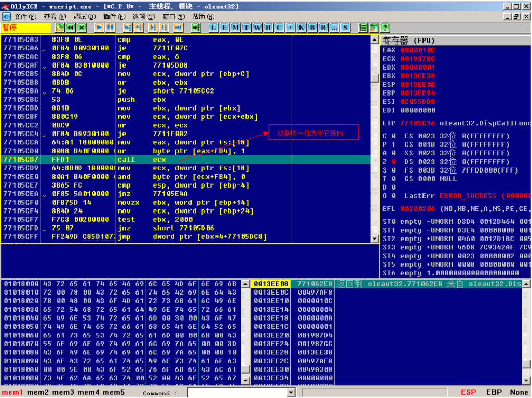Select None stack tracking mode
This screenshot has height=398, width=532.
click(519, 392)
